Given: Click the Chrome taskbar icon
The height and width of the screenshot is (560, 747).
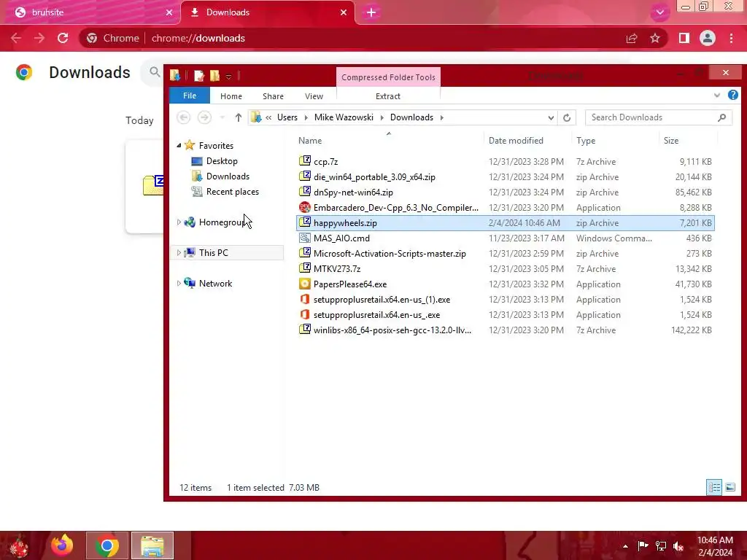Looking at the screenshot, I should coord(107,545).
